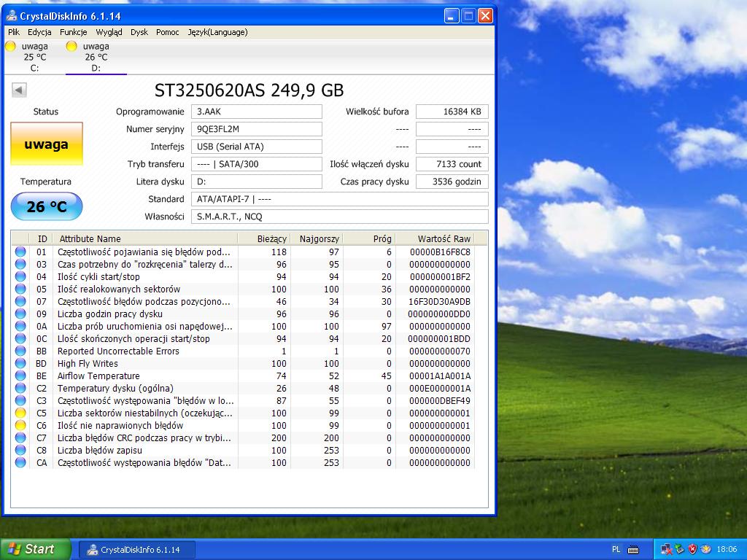Open the Windows Start menu
This screenshot has width=747, height=560.
35,549
